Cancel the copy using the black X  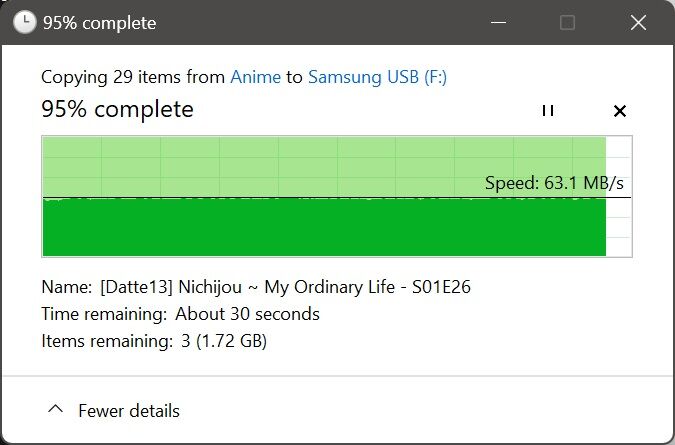[619, 111]
